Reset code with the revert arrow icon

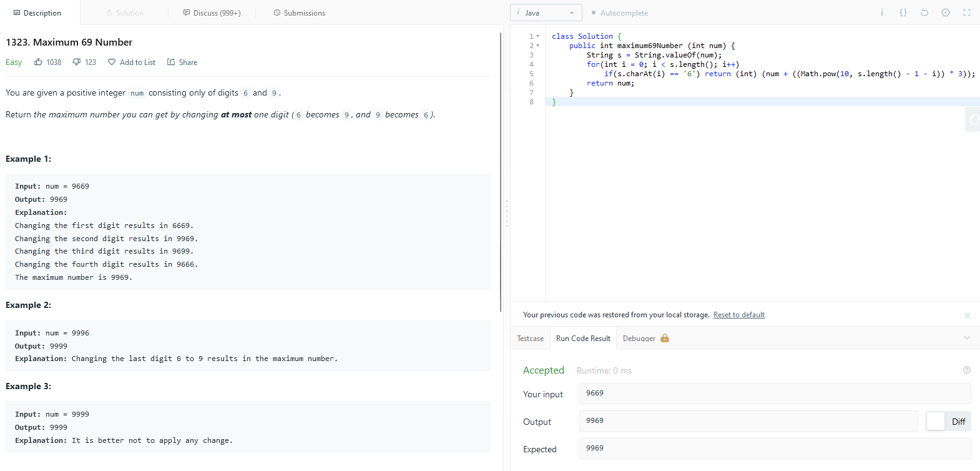click(x=924, y=12)
